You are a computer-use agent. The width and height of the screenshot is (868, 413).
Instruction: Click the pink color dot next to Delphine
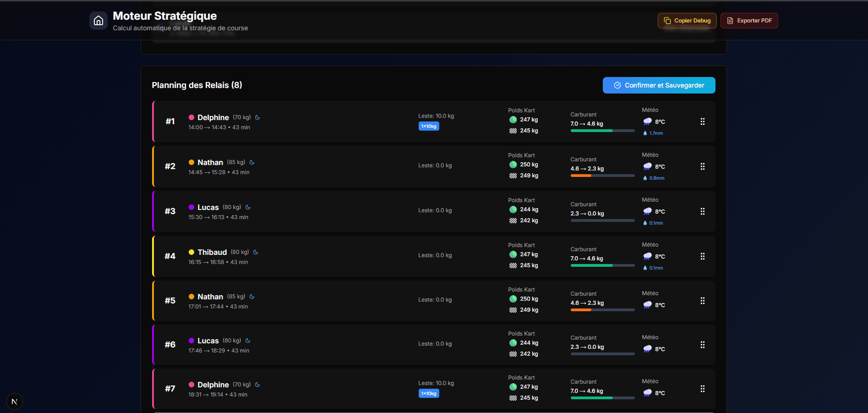(191, 117)
